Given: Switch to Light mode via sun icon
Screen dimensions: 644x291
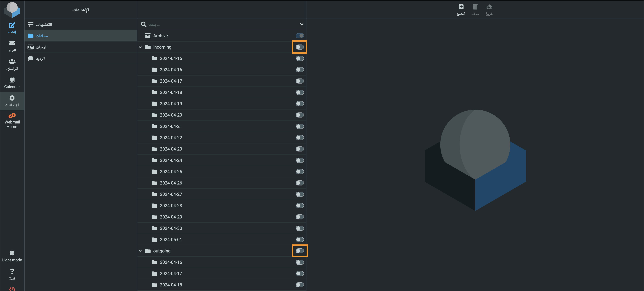Looking at the screenshot, I should pyautogui.click(x=12, y=253).
